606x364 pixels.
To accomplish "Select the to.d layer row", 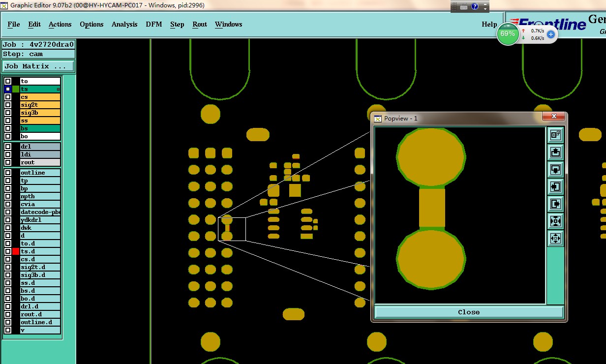I will click(x=40, y=243).
